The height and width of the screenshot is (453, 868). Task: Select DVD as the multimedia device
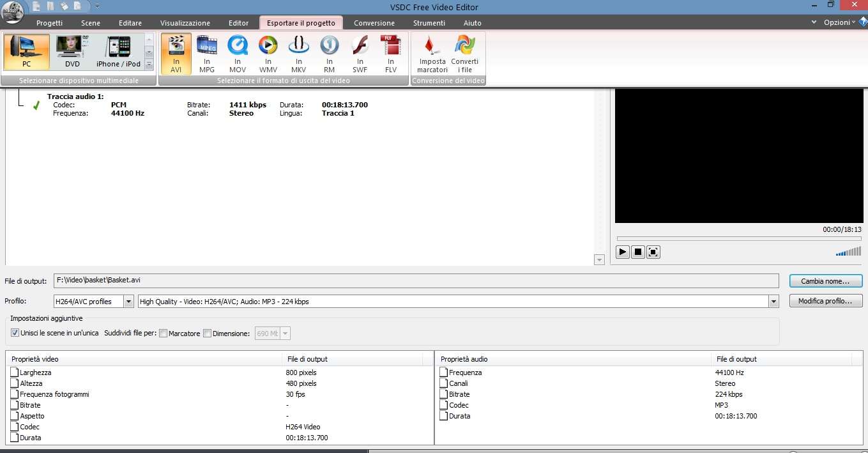73,52
